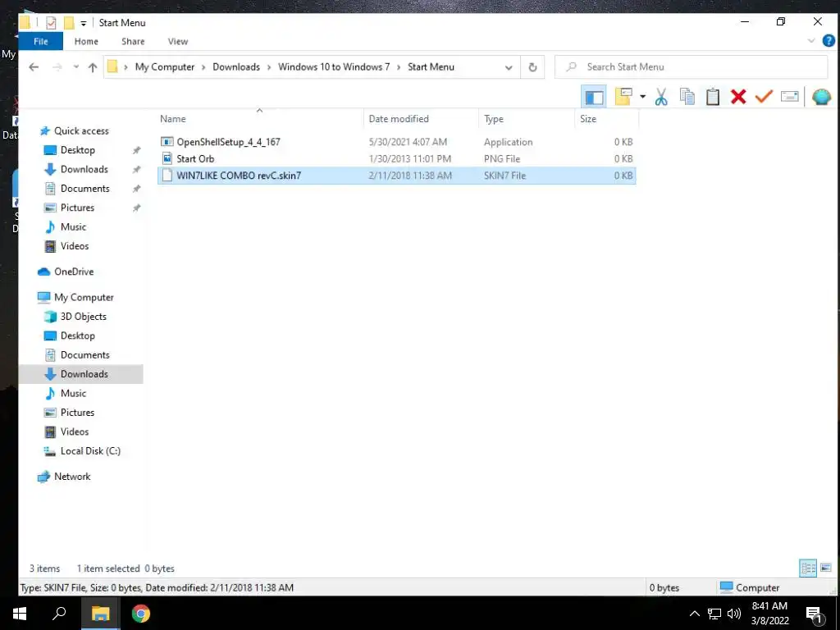
Task: Open Music under Quick access
Action: [73, 227]
